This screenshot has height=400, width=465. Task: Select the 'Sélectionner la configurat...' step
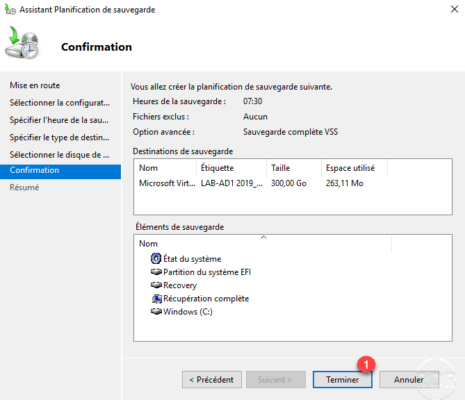60,103
